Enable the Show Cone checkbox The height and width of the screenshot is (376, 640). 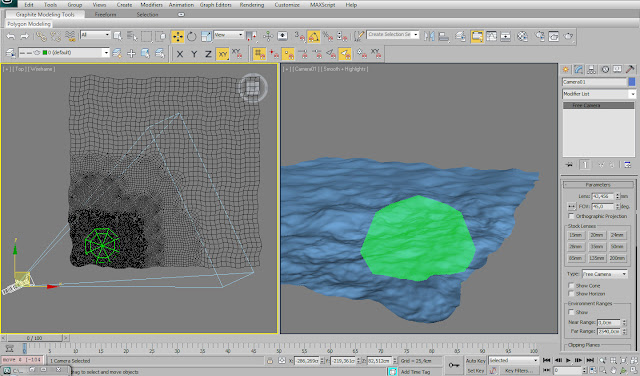[x=571, y=285]
